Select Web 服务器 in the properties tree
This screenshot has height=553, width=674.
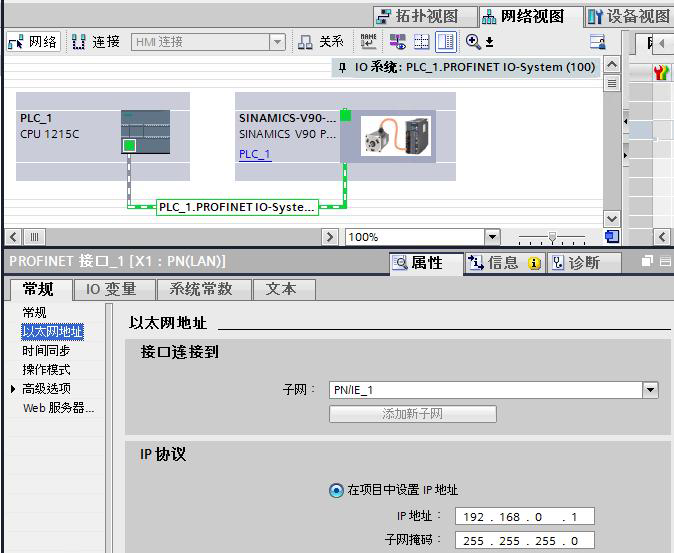58,408
